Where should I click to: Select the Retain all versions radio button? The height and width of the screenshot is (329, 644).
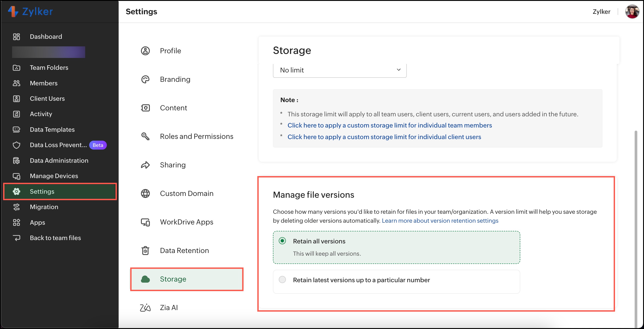(x=282, y=241)
